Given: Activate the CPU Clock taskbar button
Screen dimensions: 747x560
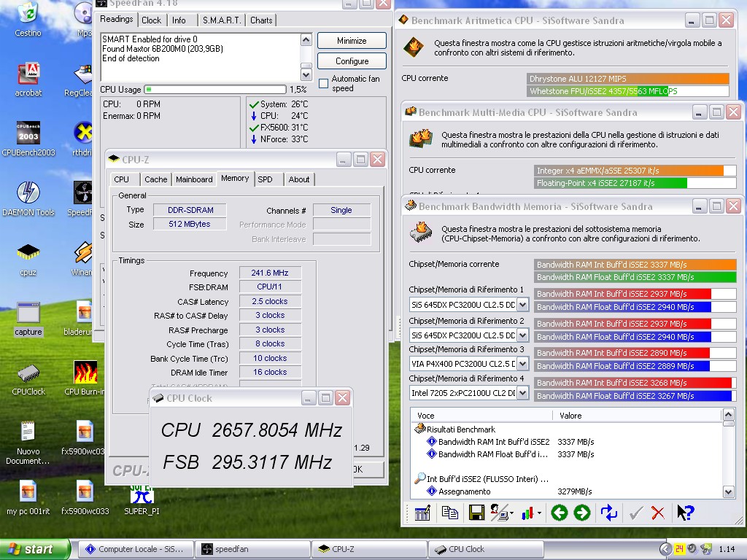Looking at the screenshot, I should 486,549.
